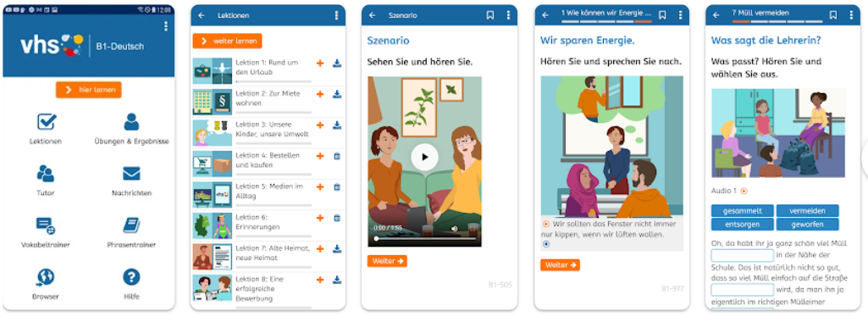Choose the word geworfen
The image size is (868, 317).
click(x=807, y=225)
